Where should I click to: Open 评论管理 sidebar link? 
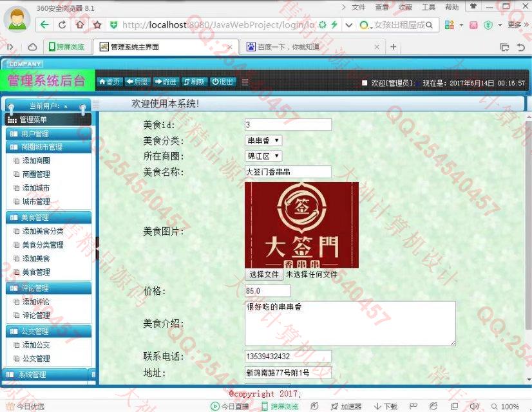[x=36, y=315]
